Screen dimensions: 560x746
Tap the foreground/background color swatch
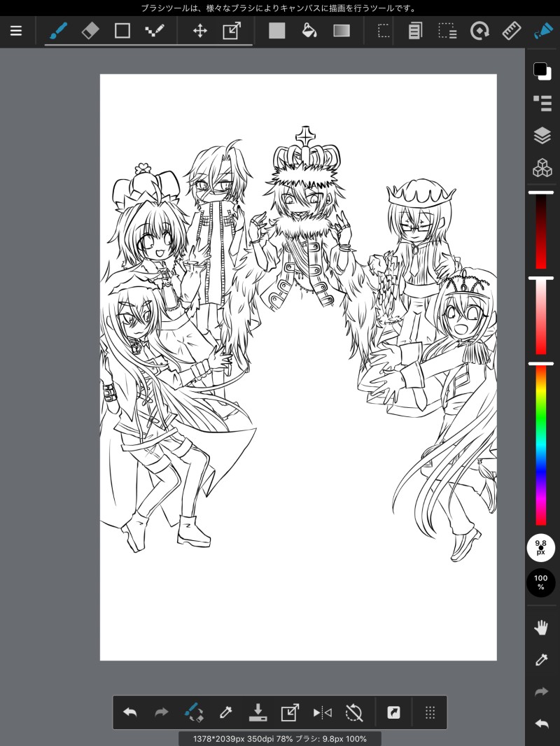(x=542, y=71)
